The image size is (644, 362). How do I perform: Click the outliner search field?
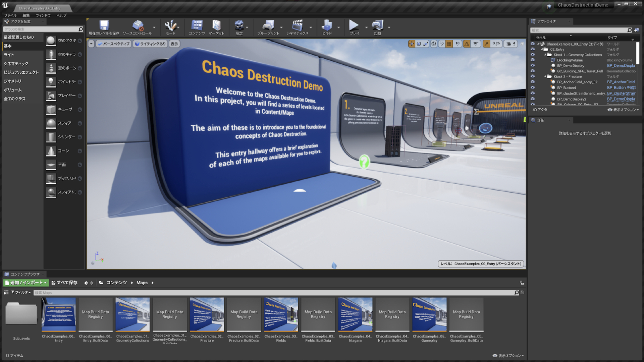581,30
